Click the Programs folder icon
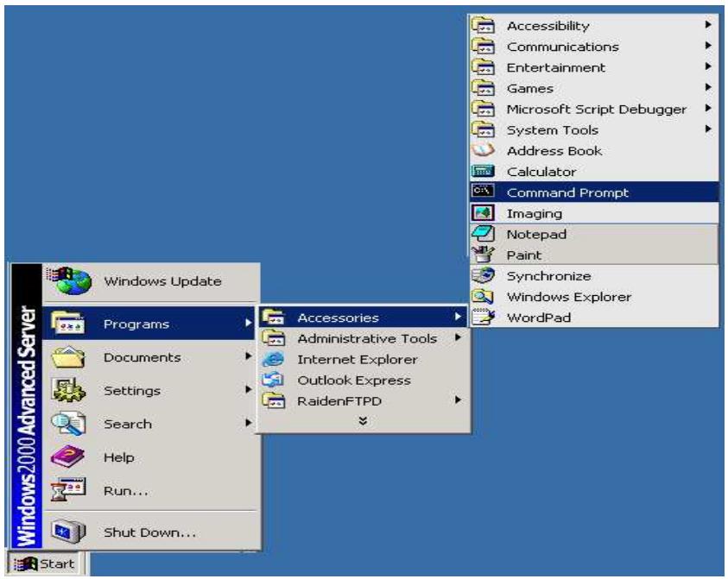The height and width of the screenshot is (579, 728). (68, 323)
